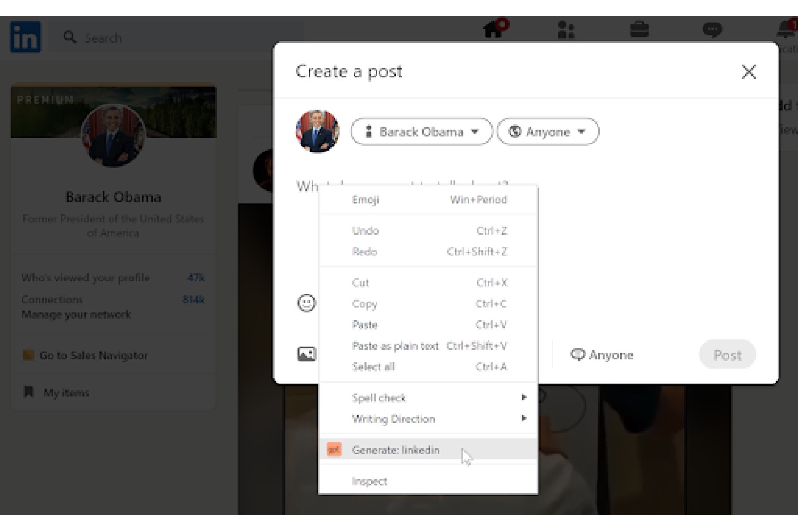Open the Connections link in sidebar

pos(52,300)
